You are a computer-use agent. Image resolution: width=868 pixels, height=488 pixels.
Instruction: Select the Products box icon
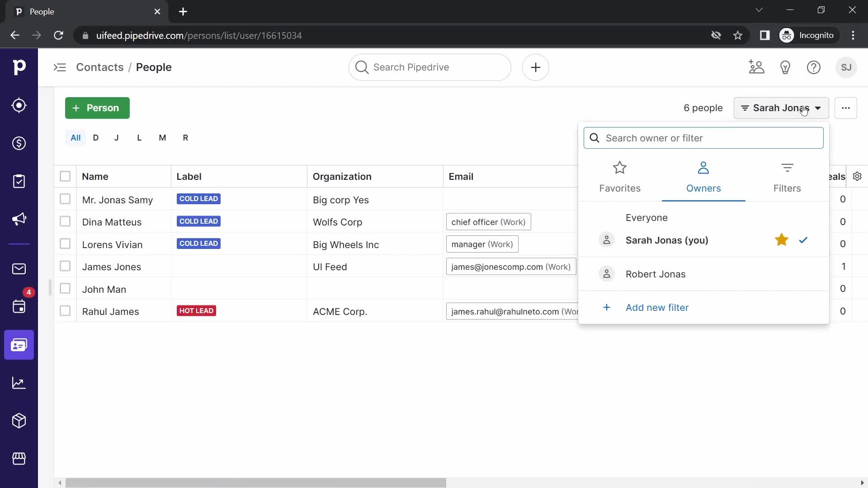click(19, 421)
